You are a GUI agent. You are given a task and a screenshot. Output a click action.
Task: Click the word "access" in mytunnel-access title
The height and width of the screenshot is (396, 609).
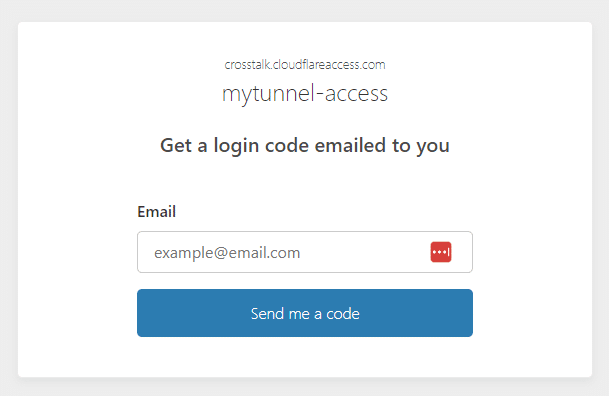click(x=356, y=94)
